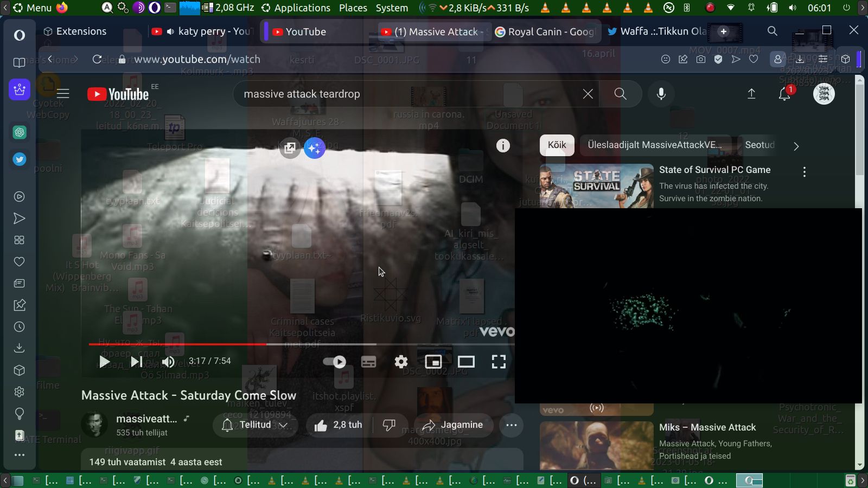
Task: Pop out the video with detach icon
Action: point(290,147)
